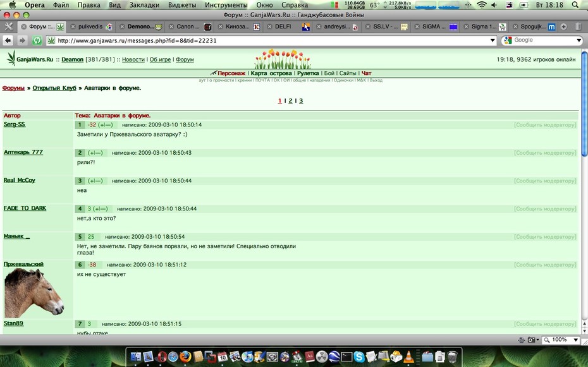Image resolution: width=588 pixels, height=367 pixels.
Task: Launch Skype from the dock
Action: (x=359, y=356)
